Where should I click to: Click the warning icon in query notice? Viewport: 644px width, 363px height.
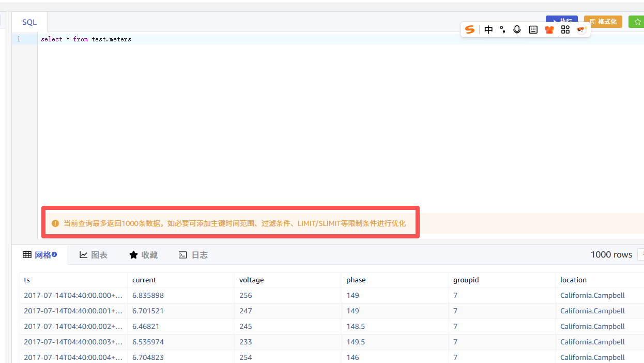pyautogui.click(x=55, y=223)
